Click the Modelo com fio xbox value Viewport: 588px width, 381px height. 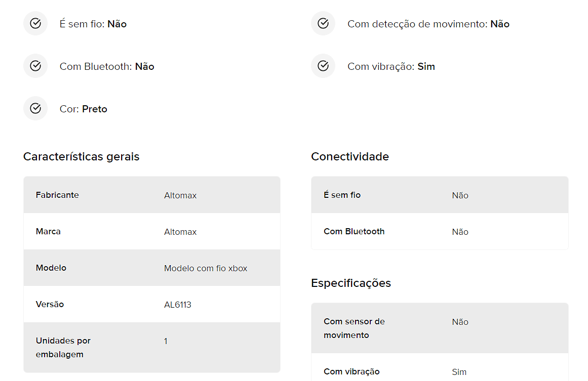(206, 268)
